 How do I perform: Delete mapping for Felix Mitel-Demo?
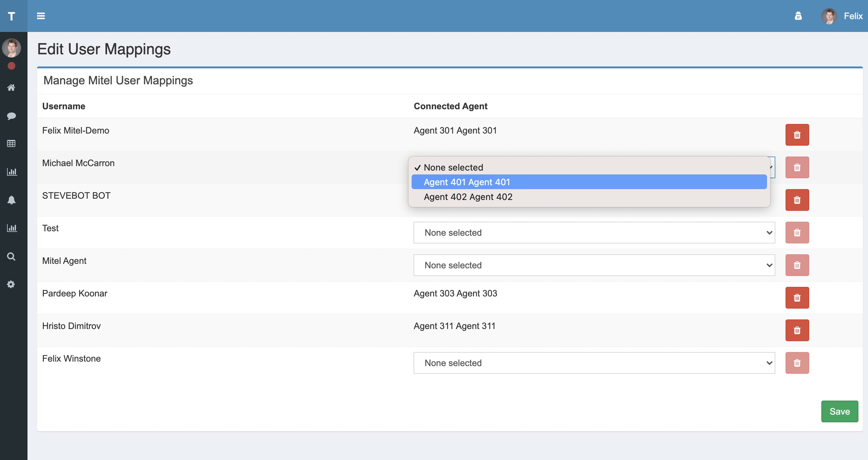(797, 135)
